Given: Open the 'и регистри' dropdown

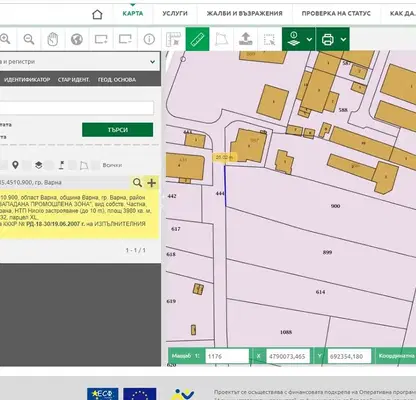Looking at the screenshot, I should click(x=80, y=62).
